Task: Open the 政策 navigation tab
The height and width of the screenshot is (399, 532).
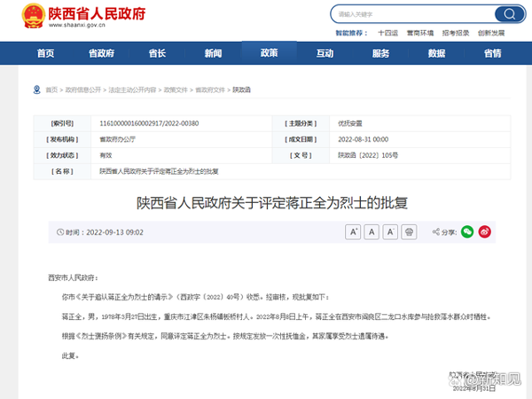Action: [x=269, y=53]
